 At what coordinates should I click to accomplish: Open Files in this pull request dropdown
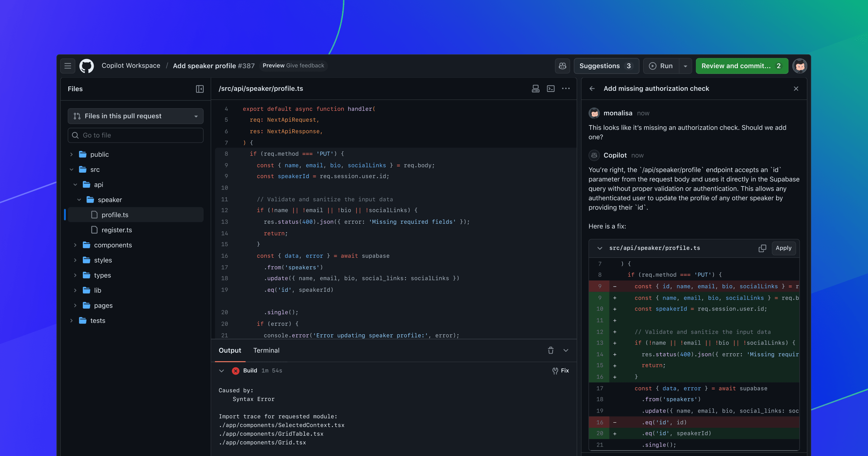[x=136, y=116]
